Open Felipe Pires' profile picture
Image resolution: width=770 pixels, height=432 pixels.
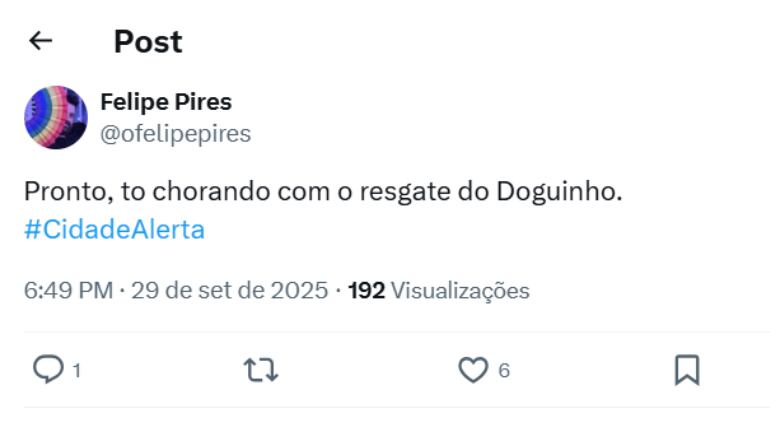pyautogui.click(x=56, y=117)
